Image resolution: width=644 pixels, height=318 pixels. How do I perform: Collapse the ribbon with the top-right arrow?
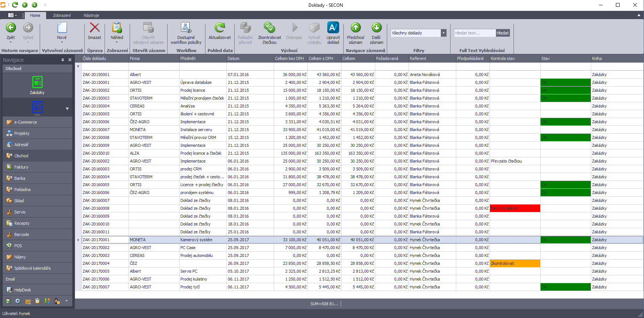[639, 15]
